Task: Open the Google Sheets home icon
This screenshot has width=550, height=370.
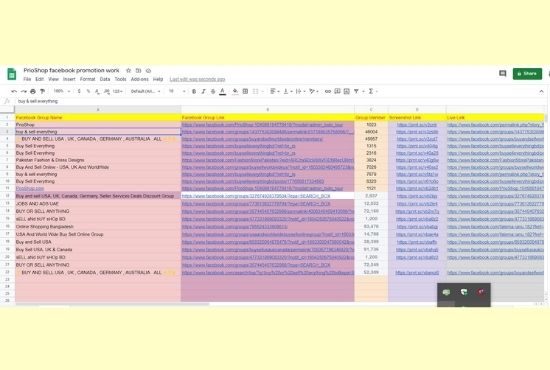Action: [12, 74]
